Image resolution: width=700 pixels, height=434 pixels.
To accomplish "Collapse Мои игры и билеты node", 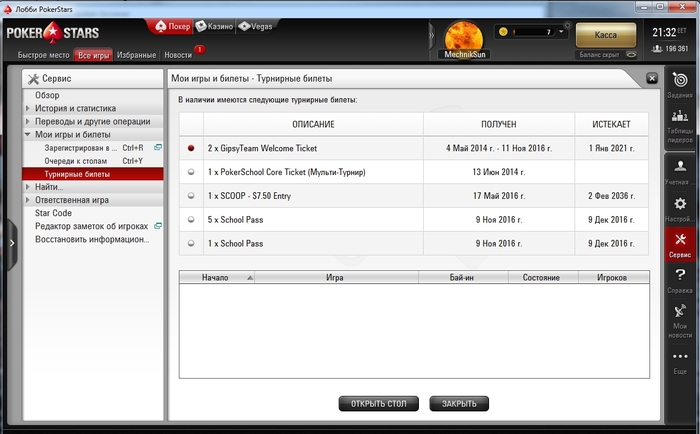I will [x=28, y=134].
